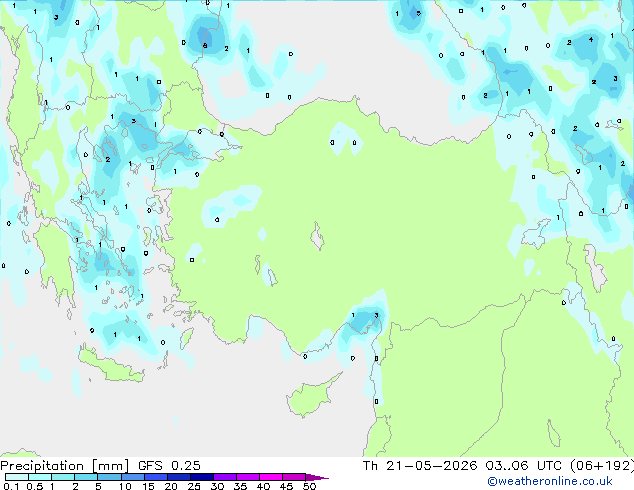Select the 5–10 mm legend color swatch
Image resolution: width=634 pixels, height=490 pixels.
coord(109,477)
